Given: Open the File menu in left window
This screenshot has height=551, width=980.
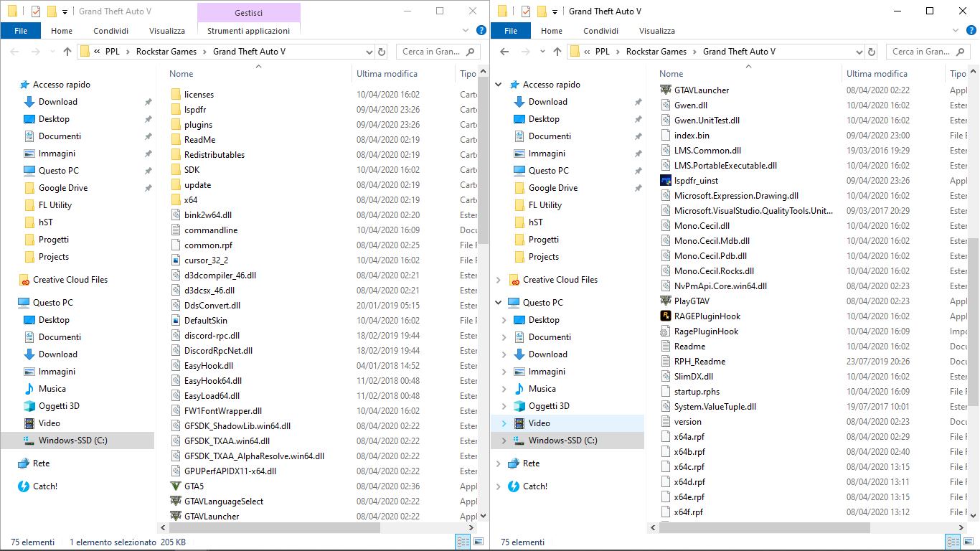Looking at the screenshot, I should pyautogui.click(x=21, y=31).
